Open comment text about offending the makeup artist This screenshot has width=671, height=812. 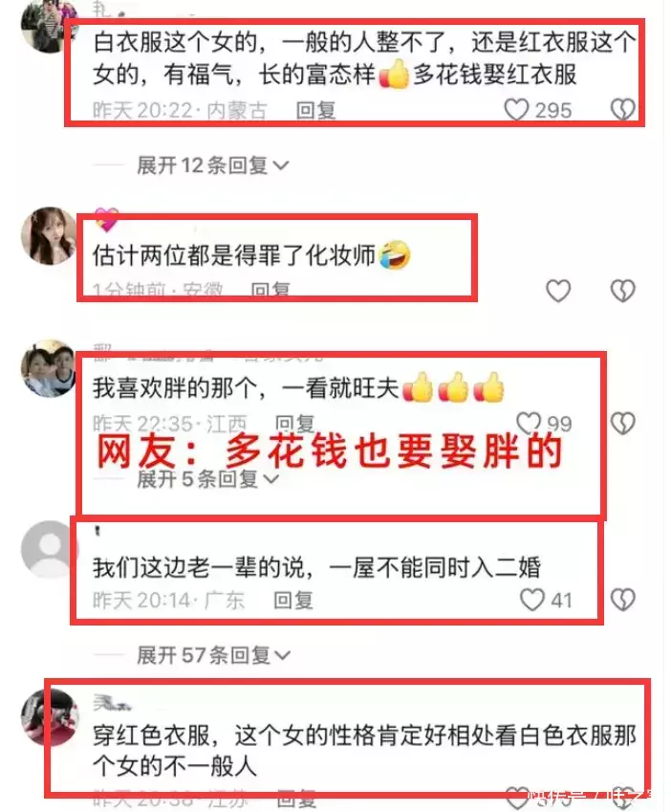(x=234, y=254)
